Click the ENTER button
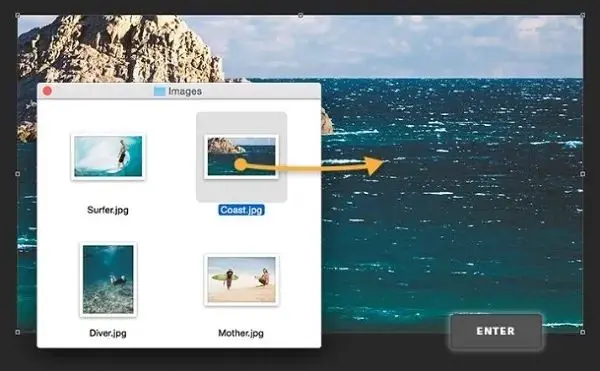 coord(496,331)
